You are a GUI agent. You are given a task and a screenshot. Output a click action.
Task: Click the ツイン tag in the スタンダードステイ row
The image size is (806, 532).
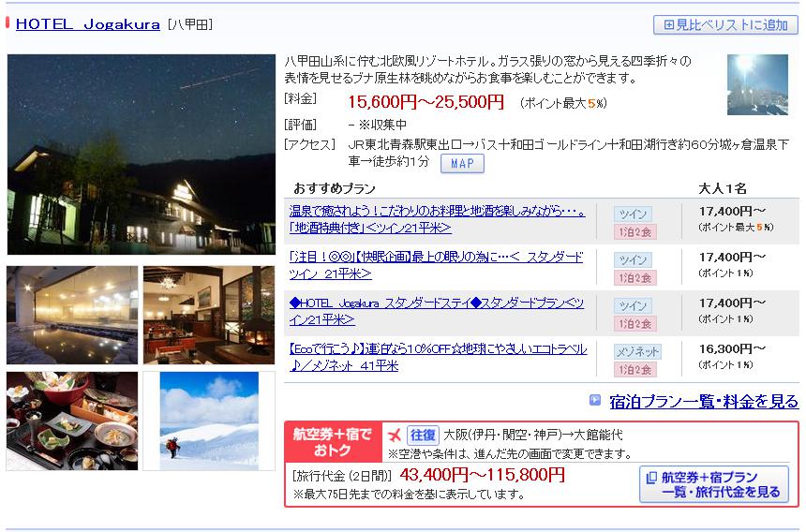(x=633, y=305)
